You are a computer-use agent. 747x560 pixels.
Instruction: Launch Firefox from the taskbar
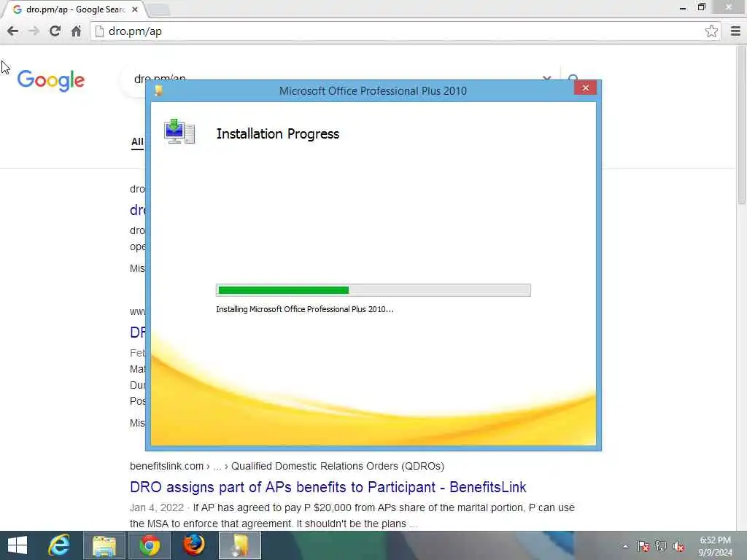(194, 545)
